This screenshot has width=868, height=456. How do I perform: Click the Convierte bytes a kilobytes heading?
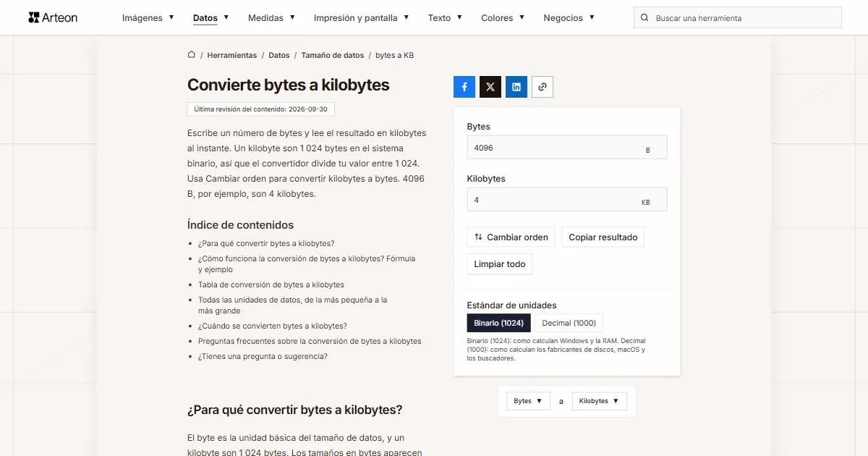[289, 85]
